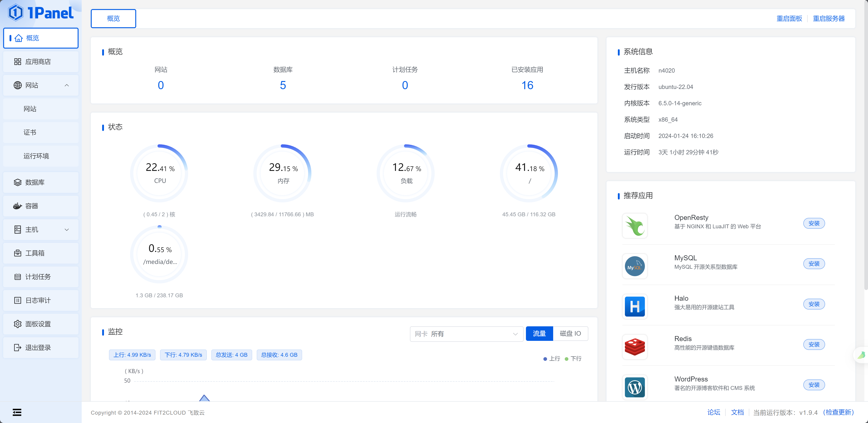Open the Cron jobs (计划任务) calendar icon
The width and height of the screenshot is (868, 423).
click(x=17, y=276)
